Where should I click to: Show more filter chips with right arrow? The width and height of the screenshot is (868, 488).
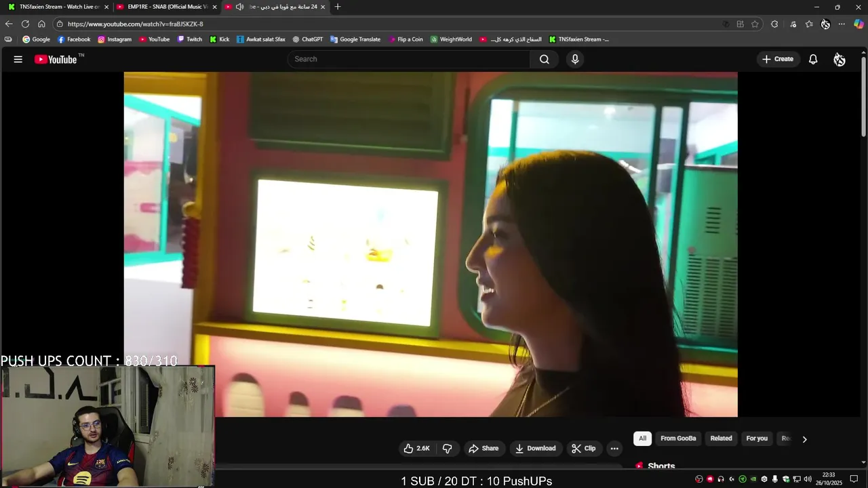804,439
